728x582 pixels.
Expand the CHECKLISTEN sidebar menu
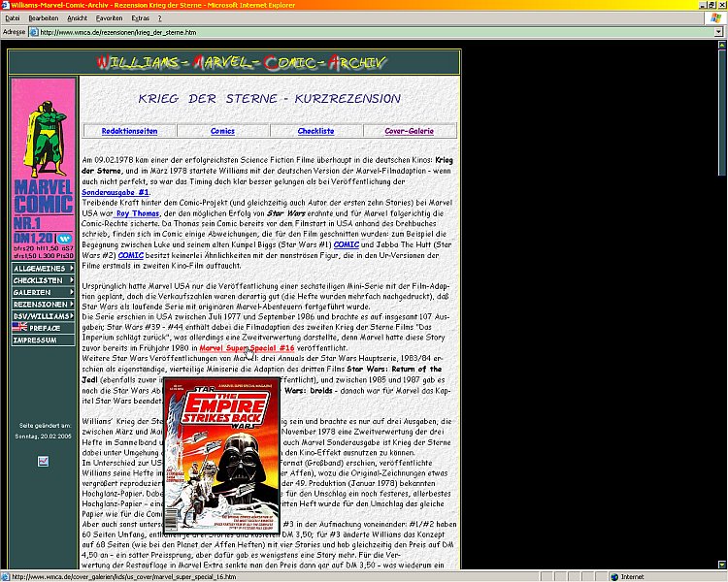pyautogui.click(x=43, y=280)
